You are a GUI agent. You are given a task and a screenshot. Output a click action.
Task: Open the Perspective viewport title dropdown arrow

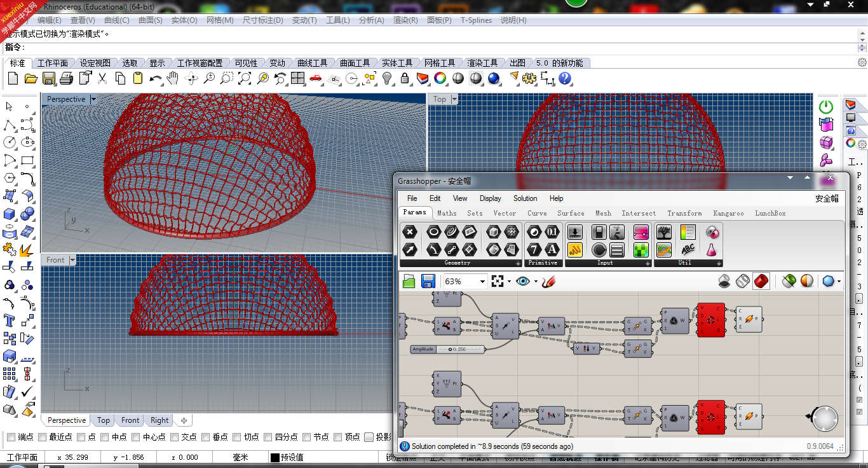click(x=93, y=99)
